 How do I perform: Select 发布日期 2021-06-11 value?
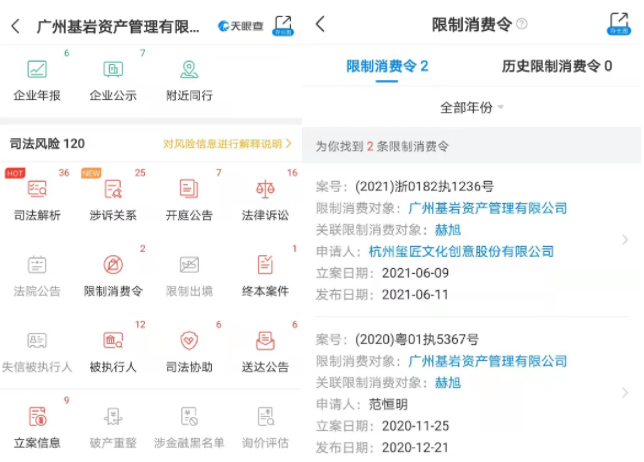pos(415,295)
